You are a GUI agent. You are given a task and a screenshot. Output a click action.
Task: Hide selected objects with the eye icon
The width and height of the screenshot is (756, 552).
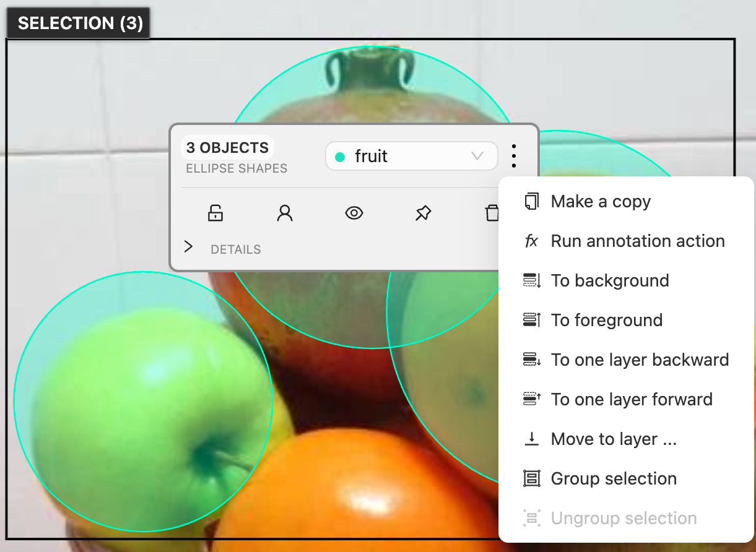click(x=354, y=213)
